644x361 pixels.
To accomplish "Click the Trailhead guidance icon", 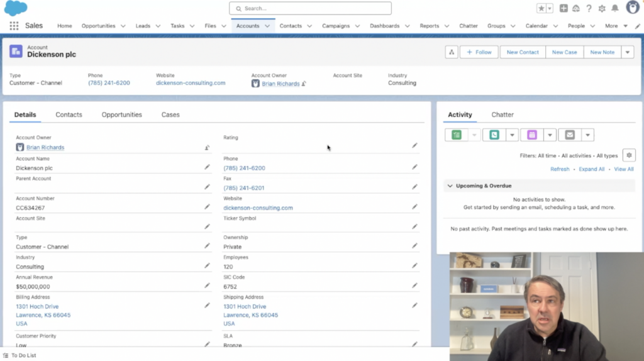I will tap(576, 8).
